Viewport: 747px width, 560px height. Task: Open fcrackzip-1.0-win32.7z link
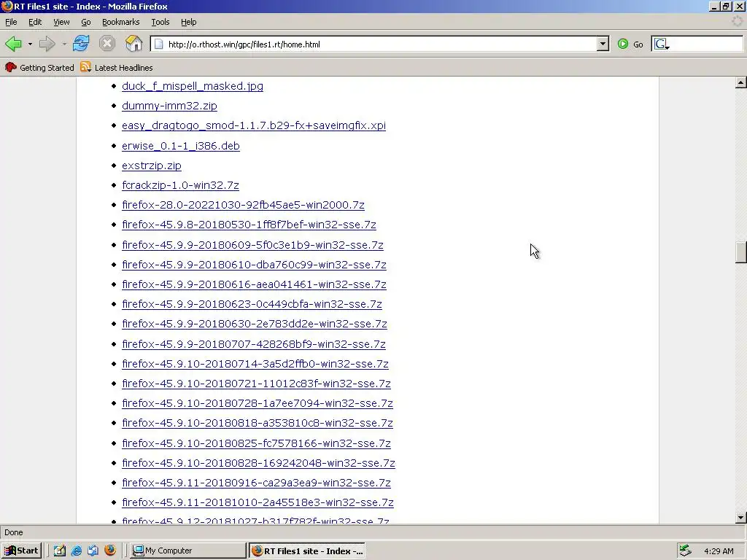pyautogui.click(x=181, y=185)
